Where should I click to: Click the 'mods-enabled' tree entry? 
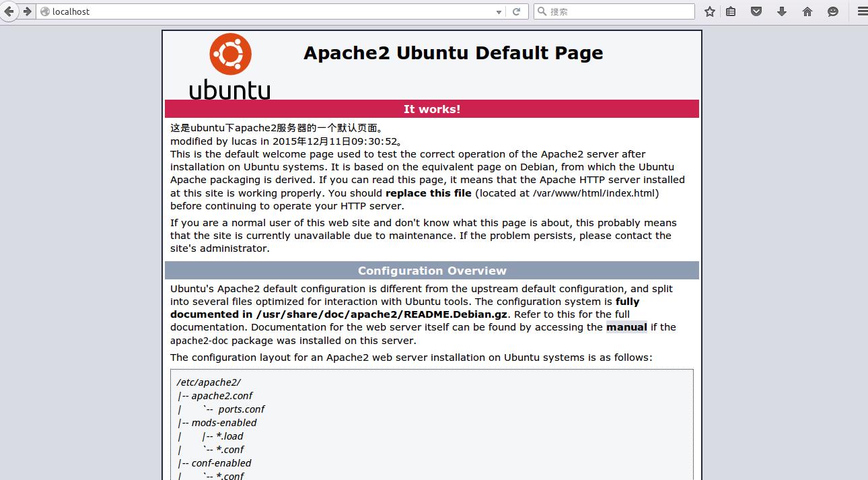point(224,423)
